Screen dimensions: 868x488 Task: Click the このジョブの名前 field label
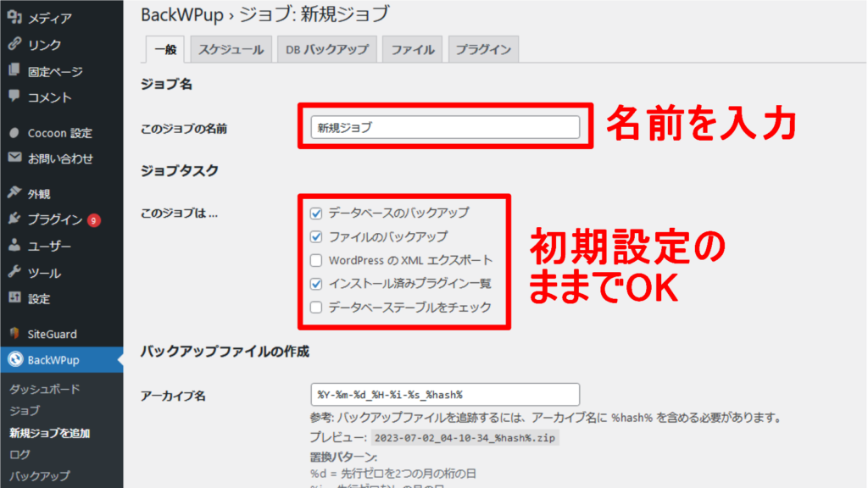(184, 129)
